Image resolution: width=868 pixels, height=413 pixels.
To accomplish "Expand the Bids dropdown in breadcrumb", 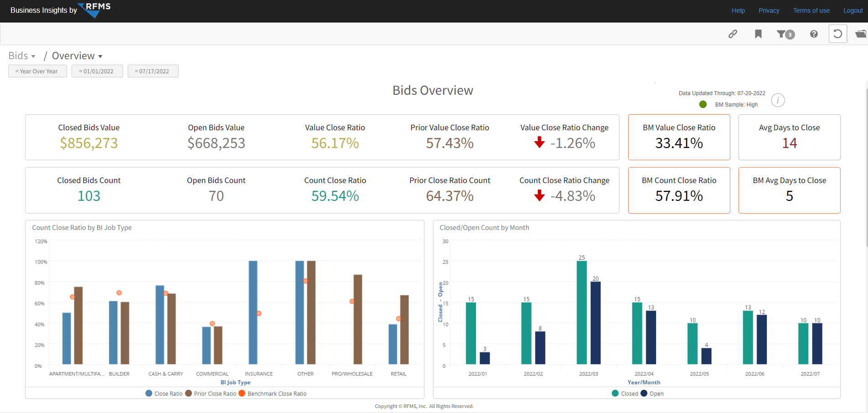I will 22,56.
